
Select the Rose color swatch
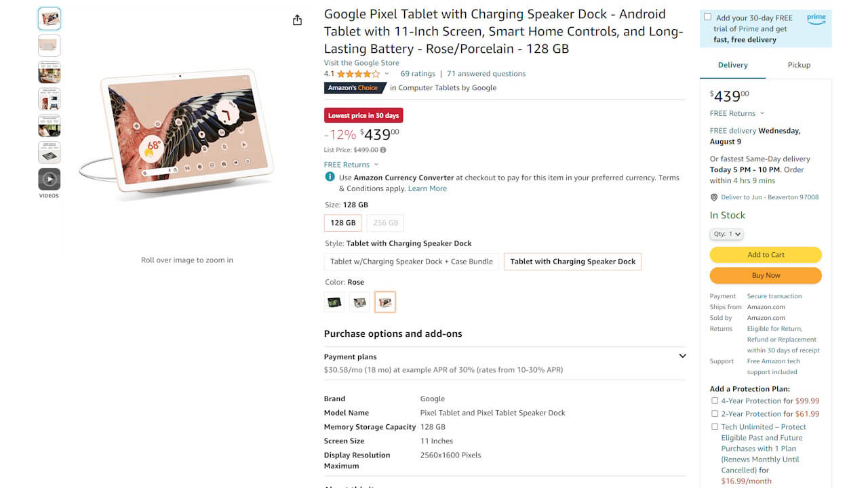[x=385, y=302]
